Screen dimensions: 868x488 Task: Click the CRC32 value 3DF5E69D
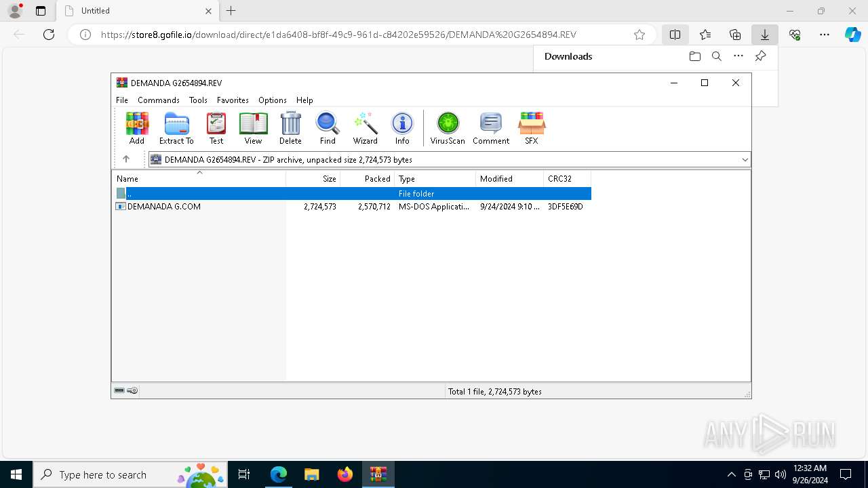tap(566, 207)
